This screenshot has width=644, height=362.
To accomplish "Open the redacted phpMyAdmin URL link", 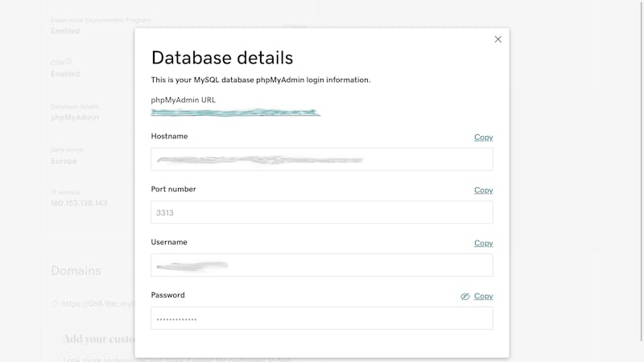I will coord(235,112).
